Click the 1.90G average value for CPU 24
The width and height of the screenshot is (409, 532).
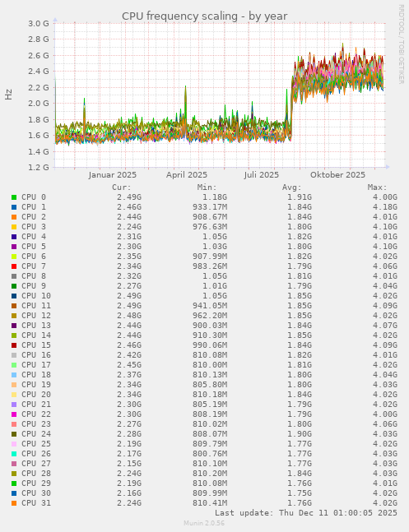[300, 433]
